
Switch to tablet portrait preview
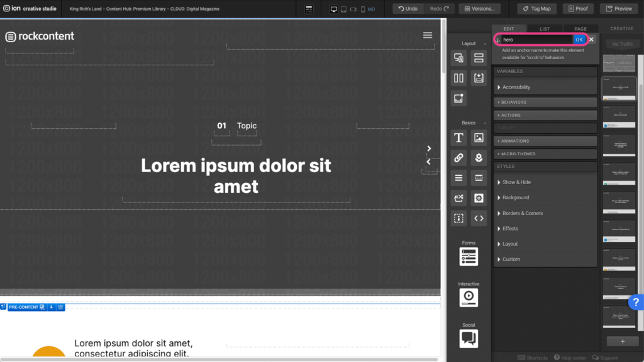point(344,9)
